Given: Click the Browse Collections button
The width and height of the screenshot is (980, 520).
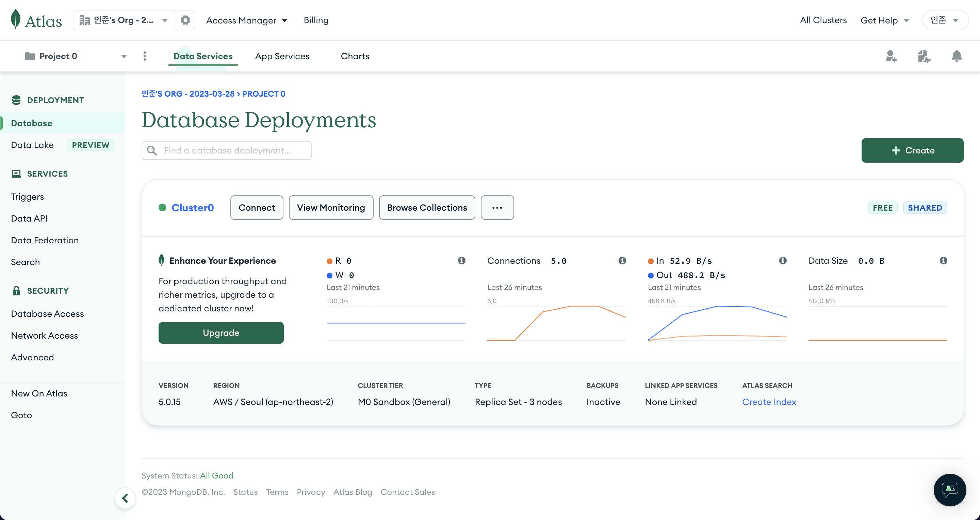Looking at the screenshot, I should (427, 207).
